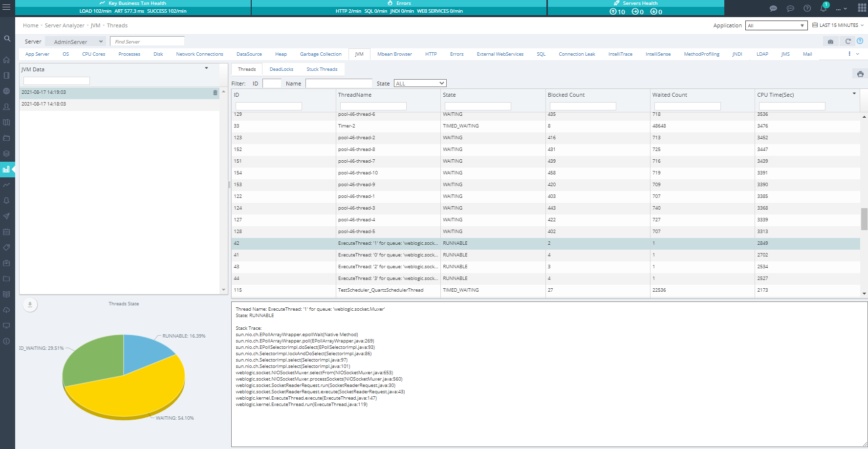The image size is (868, 449).
Task: Open the map sidebar icon
Action: (x=6, y=122)
